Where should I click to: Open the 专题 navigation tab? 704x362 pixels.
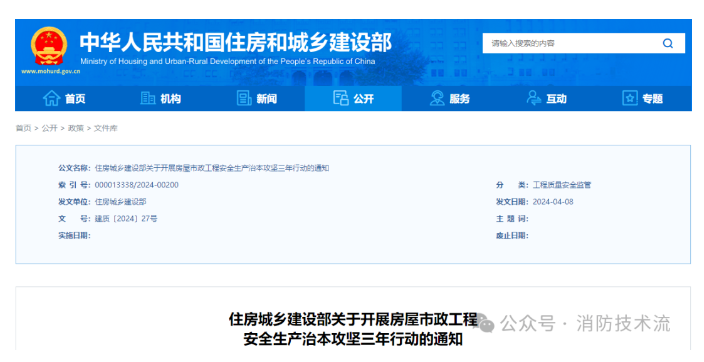(643, 98)
